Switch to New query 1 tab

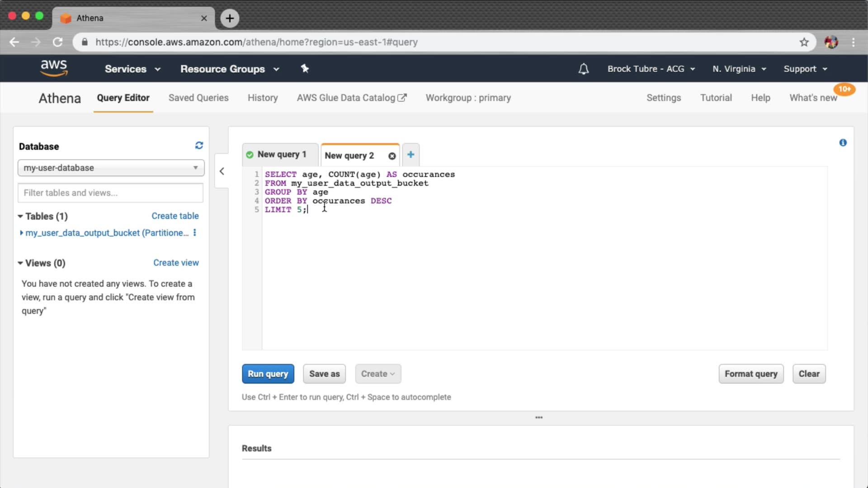coord(281,155)
